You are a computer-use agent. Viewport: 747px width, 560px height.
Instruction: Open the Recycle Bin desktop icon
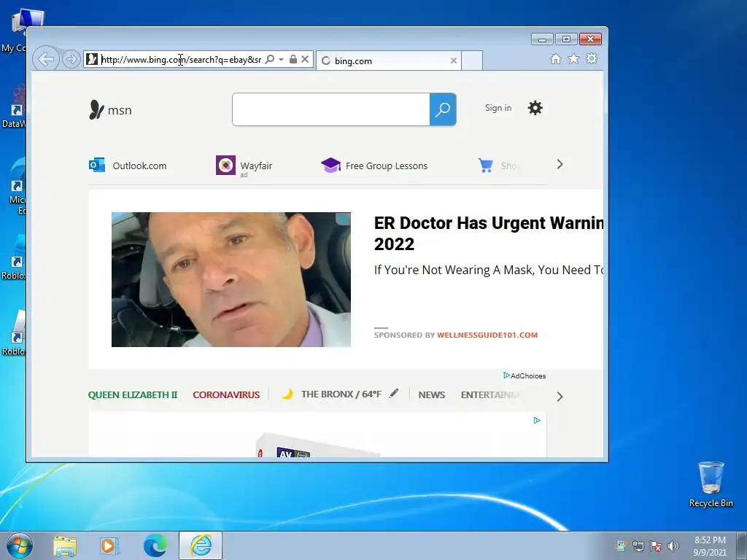711,484
